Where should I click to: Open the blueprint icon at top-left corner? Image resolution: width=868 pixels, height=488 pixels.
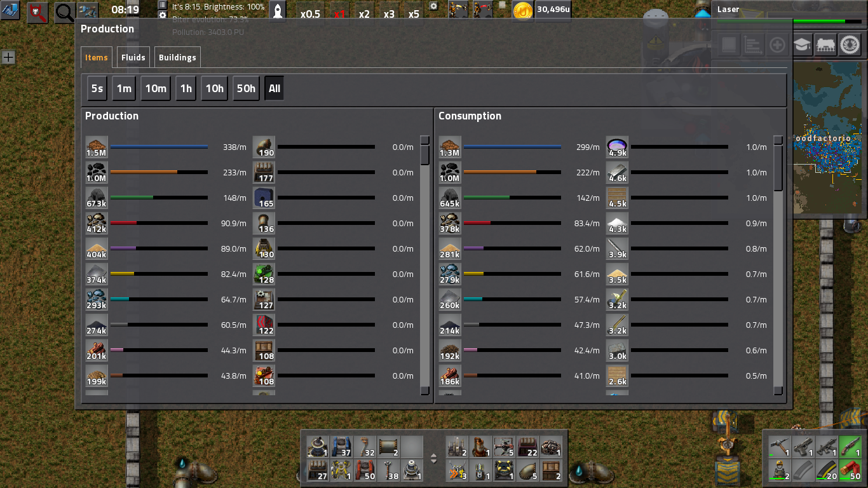point(10,10)
